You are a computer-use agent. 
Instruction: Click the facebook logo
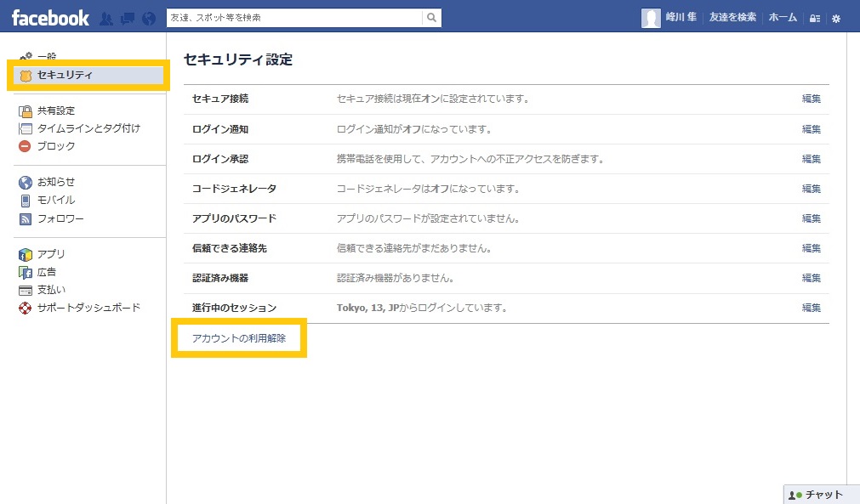[50, 18]
